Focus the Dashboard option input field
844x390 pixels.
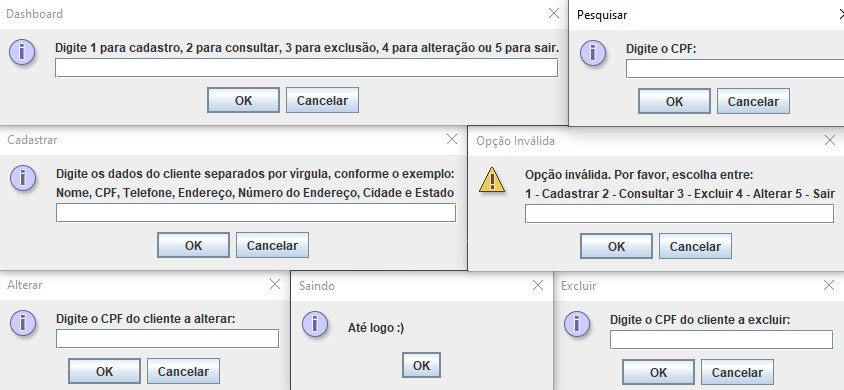pos(306,68)
